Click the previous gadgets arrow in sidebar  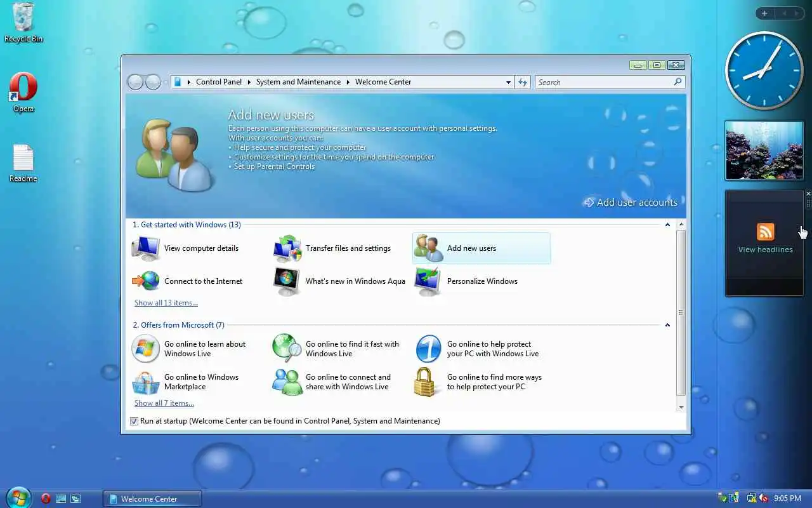(783, 13)
